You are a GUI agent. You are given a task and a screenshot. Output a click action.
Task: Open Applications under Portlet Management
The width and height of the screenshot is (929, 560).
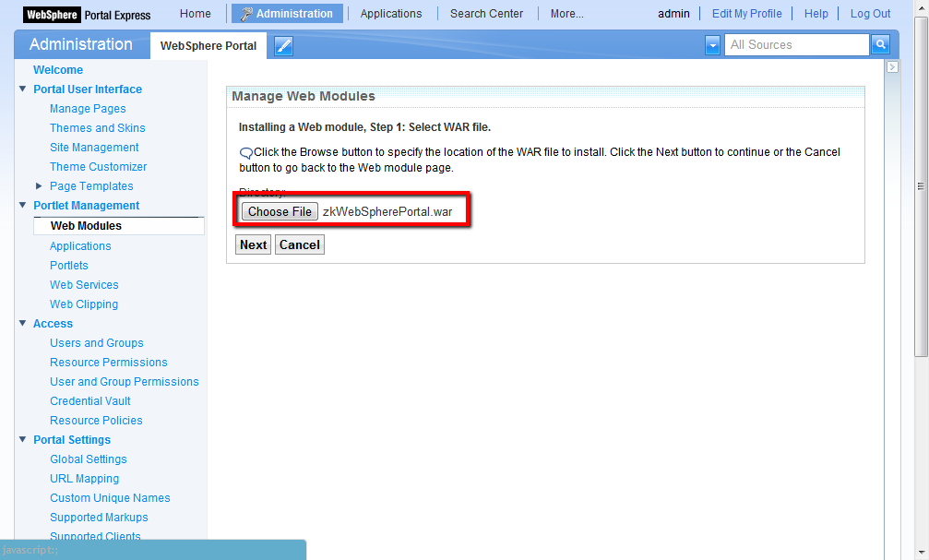point(80,246)
